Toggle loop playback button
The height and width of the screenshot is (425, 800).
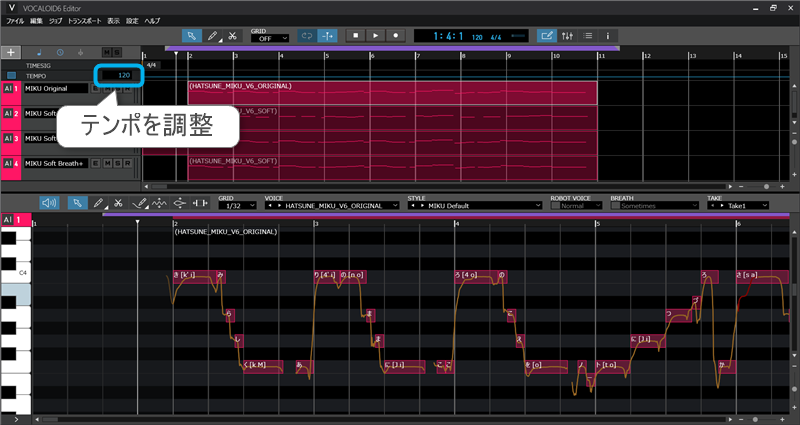307,36
